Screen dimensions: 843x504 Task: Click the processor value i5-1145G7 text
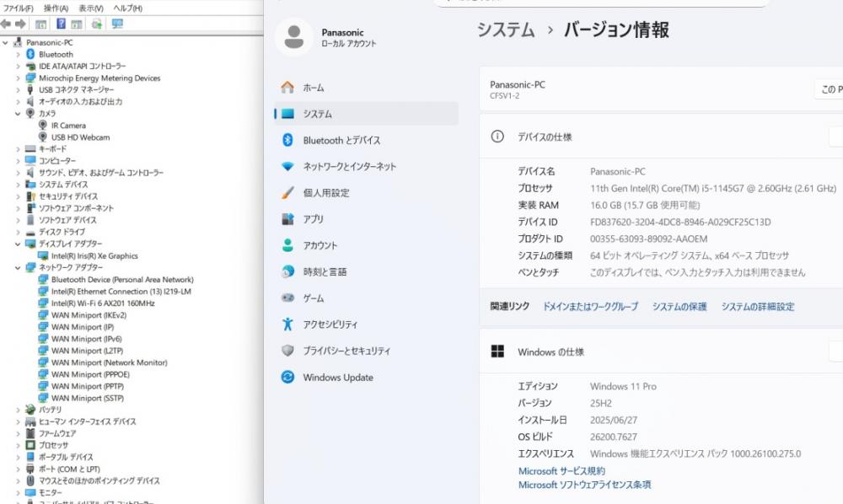point(713,189)
